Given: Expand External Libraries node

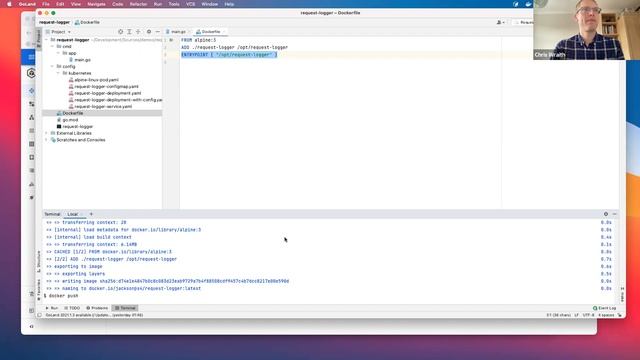Looking at the screenshot, I should [46, 133].
